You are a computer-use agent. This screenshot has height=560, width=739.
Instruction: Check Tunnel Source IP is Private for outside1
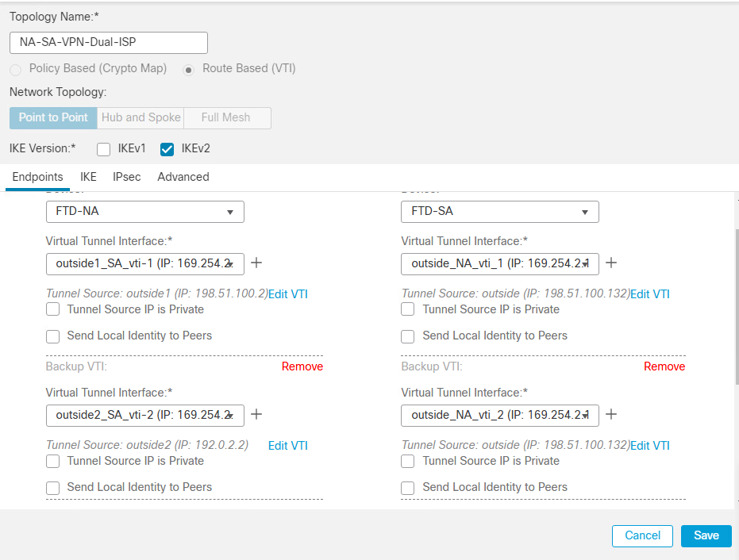click(52, 309)
